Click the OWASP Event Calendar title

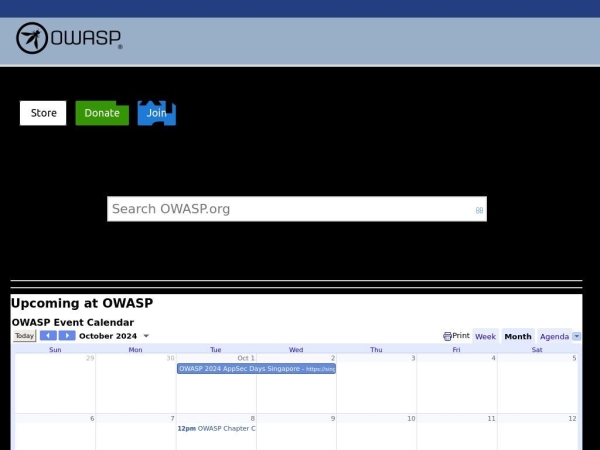tap(73, 323)
